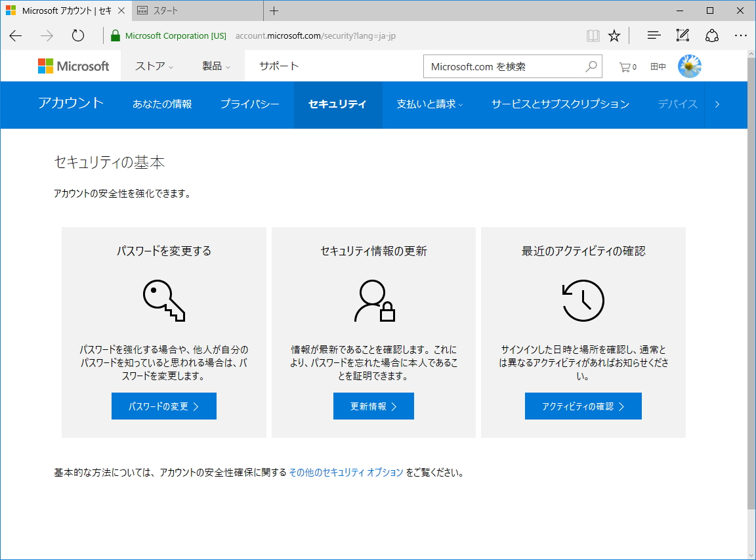Click the search magnifier icon
Viewport: 756px width, 560px height.
pos(590,66)
